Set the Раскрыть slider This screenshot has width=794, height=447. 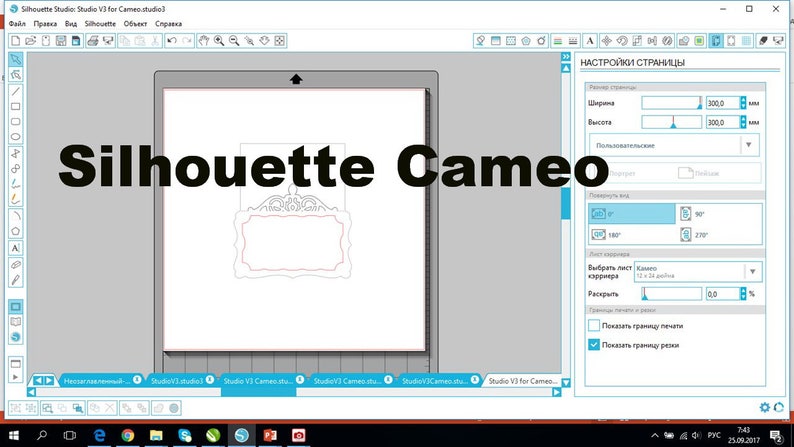pyautogui.click(x=671, y=294)
